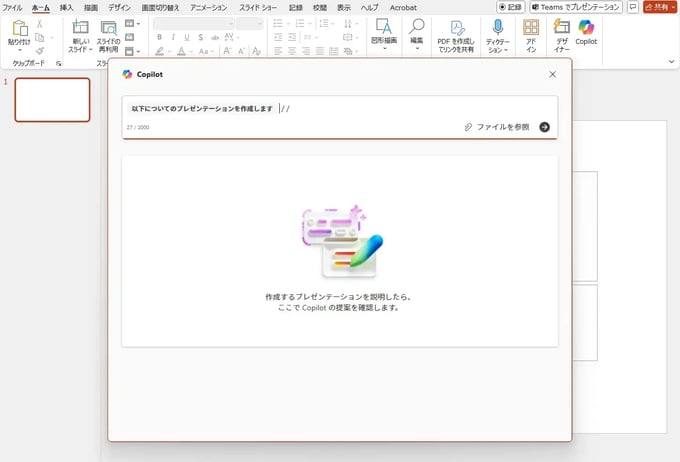
Task: Toggle italic formatting
Action: click(x=173, y=37)
